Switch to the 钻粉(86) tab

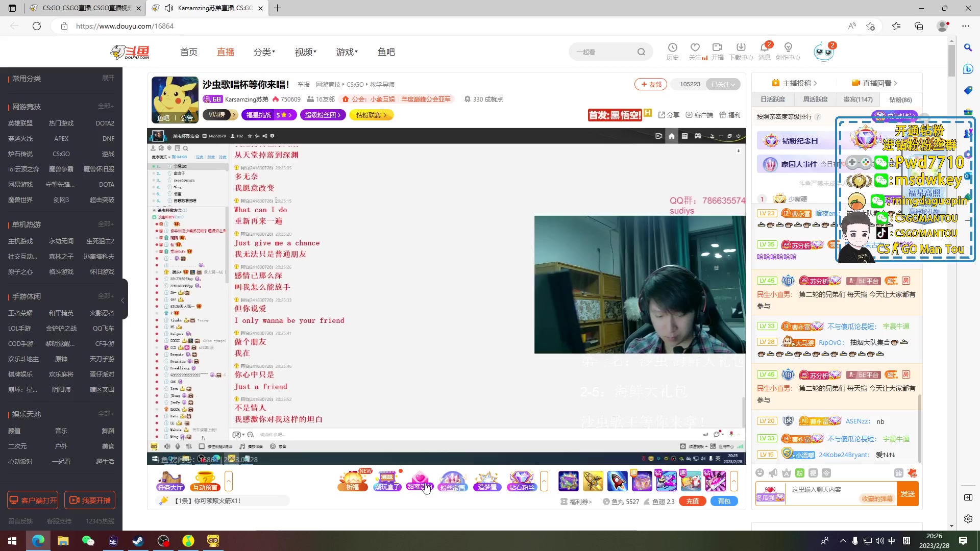[x=901, y=99]
